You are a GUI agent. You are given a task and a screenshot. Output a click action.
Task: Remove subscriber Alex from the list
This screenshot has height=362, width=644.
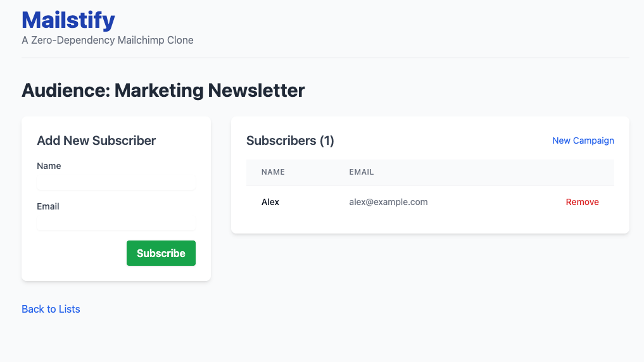click(582, 203)
